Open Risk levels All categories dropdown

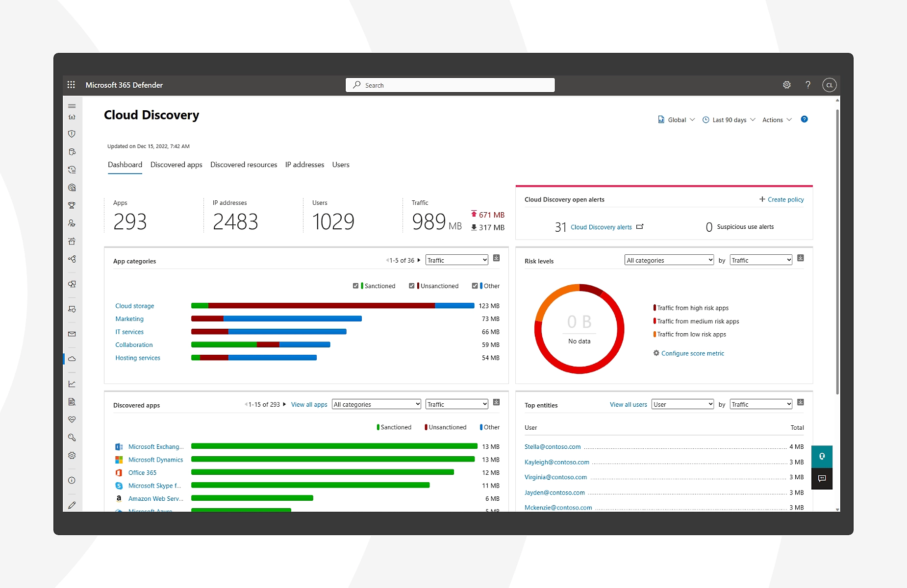point(669,260)
